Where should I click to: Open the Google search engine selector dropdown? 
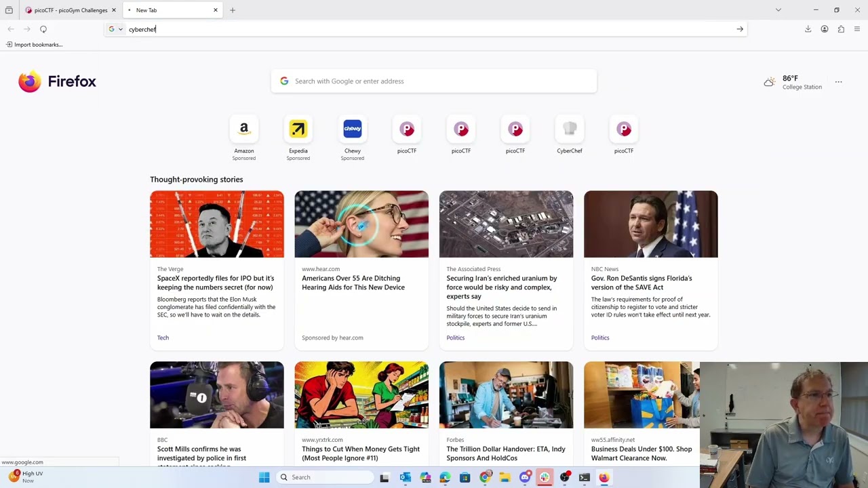116,29
